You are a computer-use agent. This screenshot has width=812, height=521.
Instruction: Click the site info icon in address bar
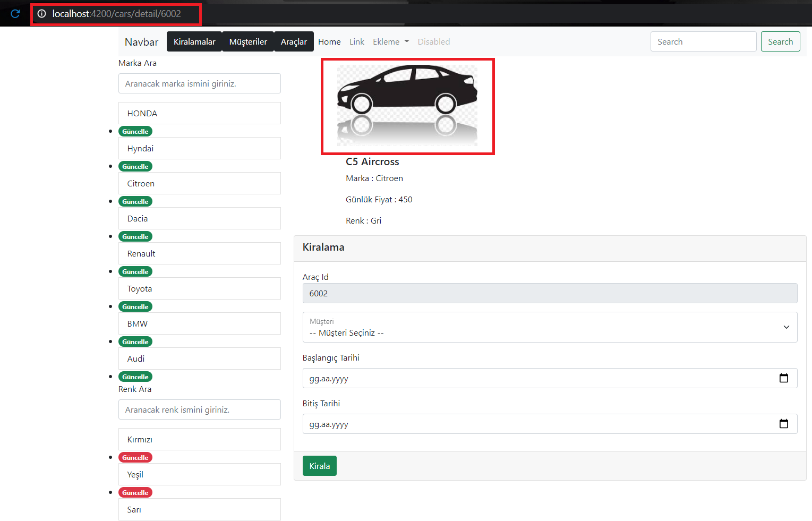[41, 14]
